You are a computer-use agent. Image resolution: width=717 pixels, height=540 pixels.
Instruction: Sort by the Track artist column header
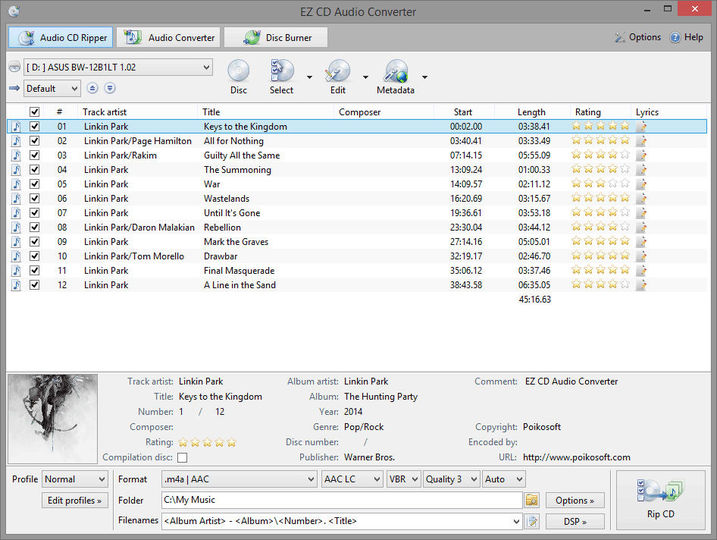tap(105, 112)
